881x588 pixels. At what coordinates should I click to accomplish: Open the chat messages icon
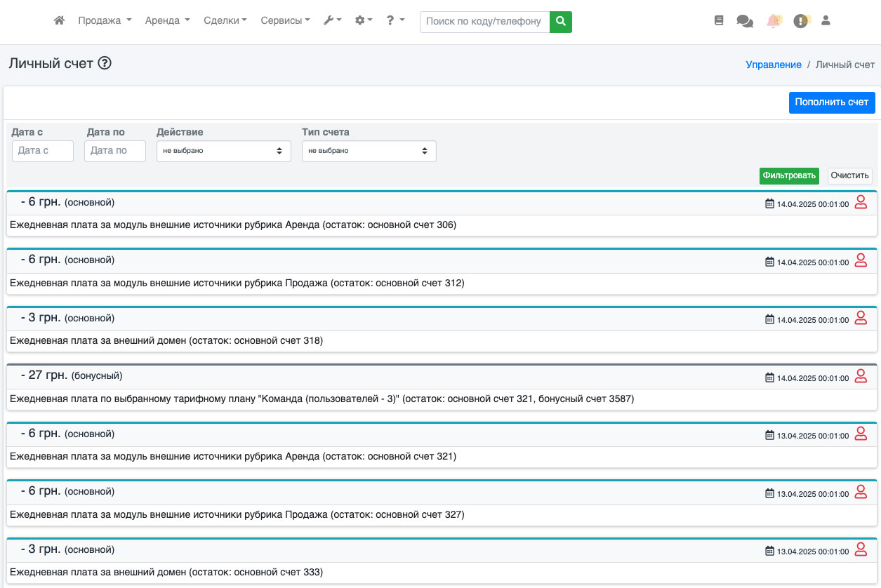tap(745, 21)
